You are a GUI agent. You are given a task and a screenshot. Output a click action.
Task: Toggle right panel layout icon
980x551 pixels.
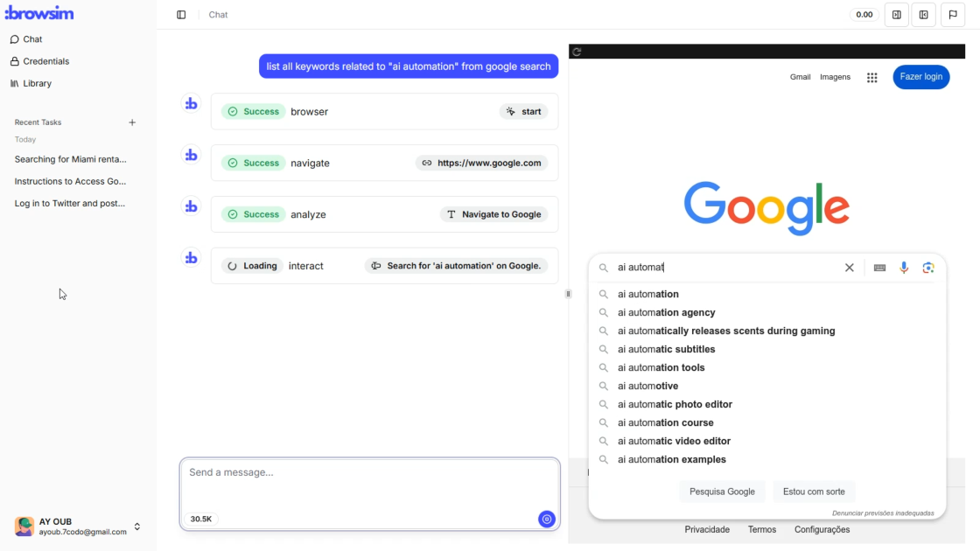(x=897, y=14)
